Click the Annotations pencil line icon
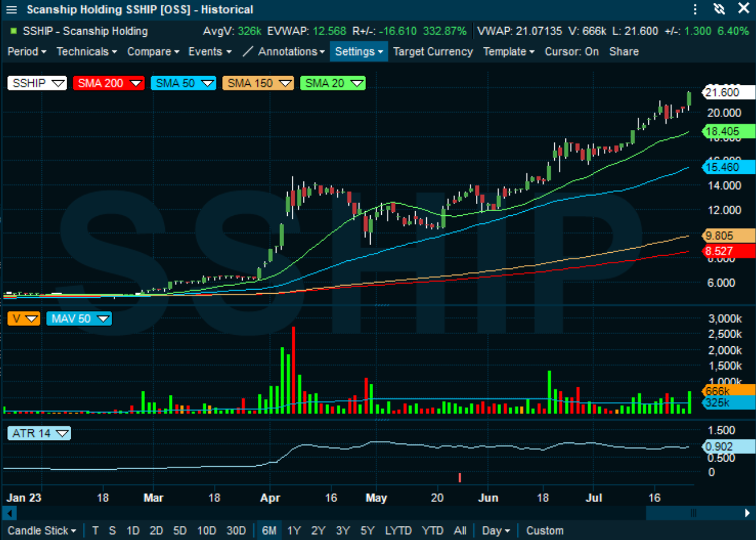The image size is (756, 540). coord(248,51)
